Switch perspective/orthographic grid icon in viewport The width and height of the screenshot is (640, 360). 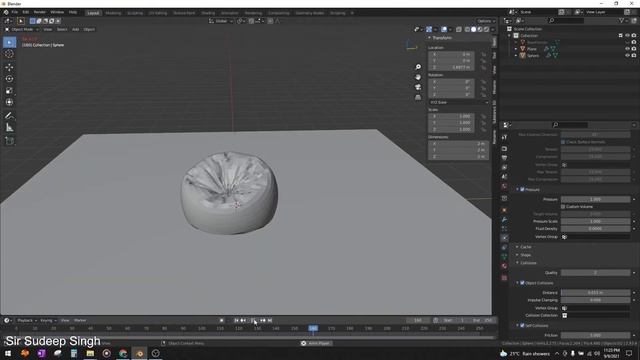(x=418, y=98)
